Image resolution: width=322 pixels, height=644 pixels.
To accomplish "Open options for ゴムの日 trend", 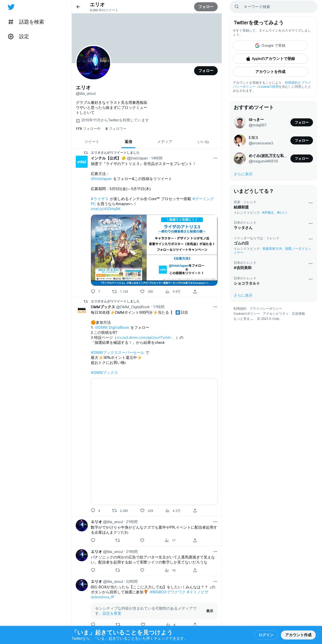I will [310, 239].
